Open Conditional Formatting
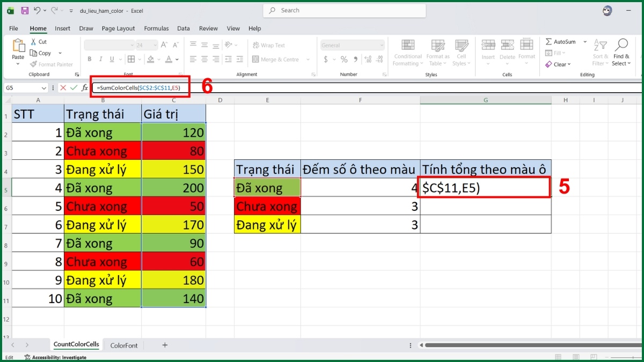Screen dimensions: 644x362 pos(407,52)
